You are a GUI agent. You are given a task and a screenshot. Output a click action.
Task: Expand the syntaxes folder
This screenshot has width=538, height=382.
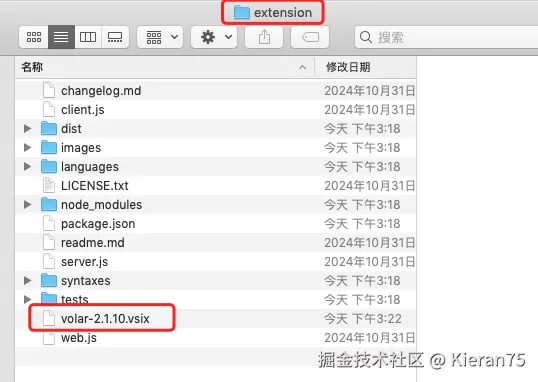(x=27, y=280)
